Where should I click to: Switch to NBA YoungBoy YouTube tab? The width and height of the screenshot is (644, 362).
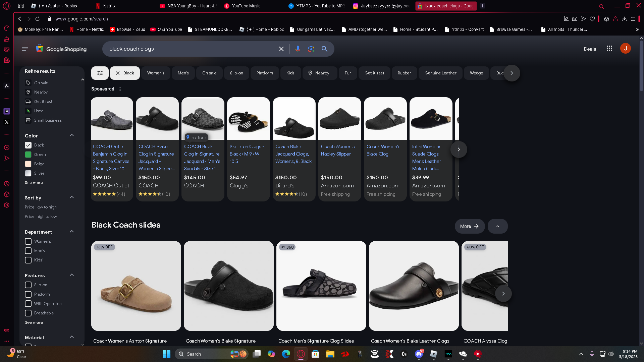pos(189,6)
